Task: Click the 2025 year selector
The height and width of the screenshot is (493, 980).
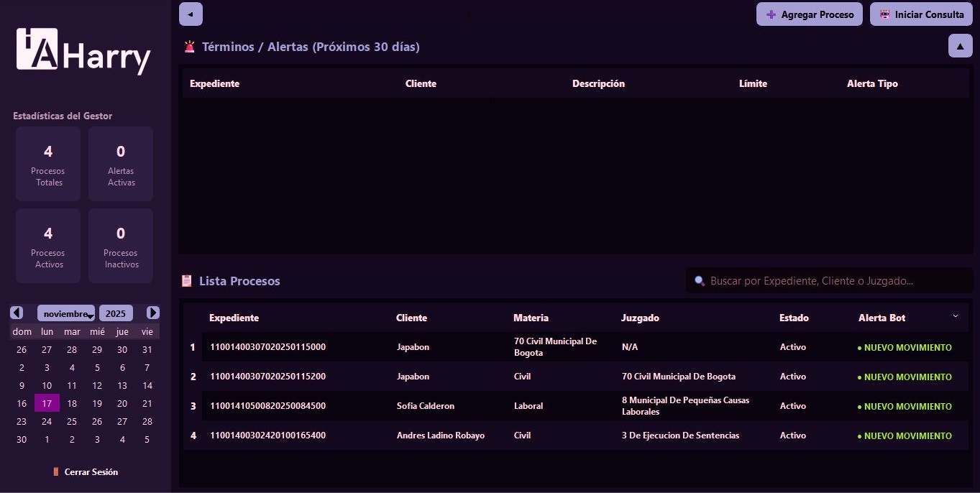Action: pos(116,313)
